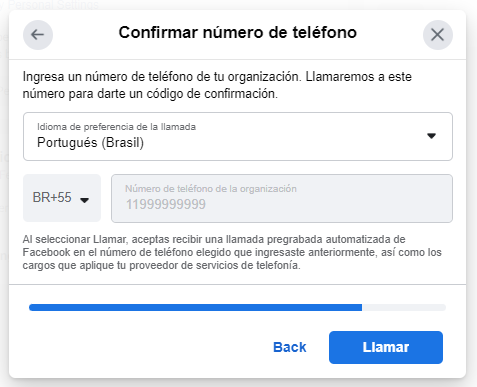Viewport: 477px width, 387px height.
Task: Open the Idioma de preferencia dropdown
Action: (238, 136)
